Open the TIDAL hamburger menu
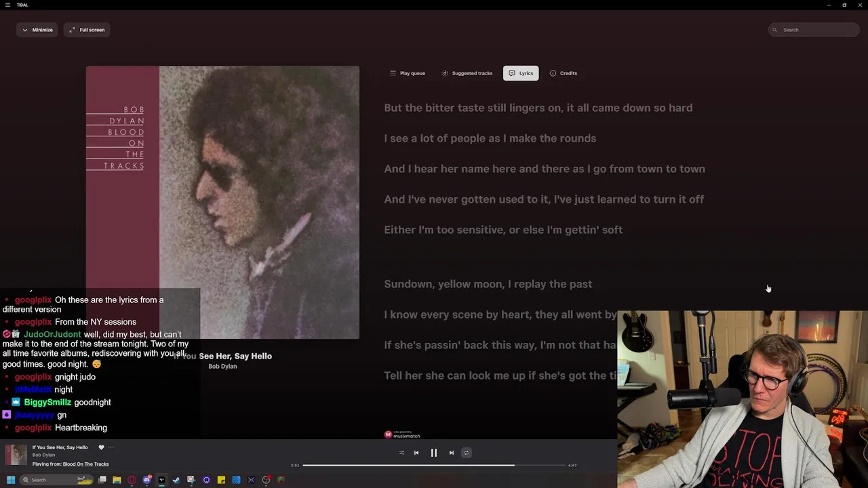868x488 pixels. point(7,5)
